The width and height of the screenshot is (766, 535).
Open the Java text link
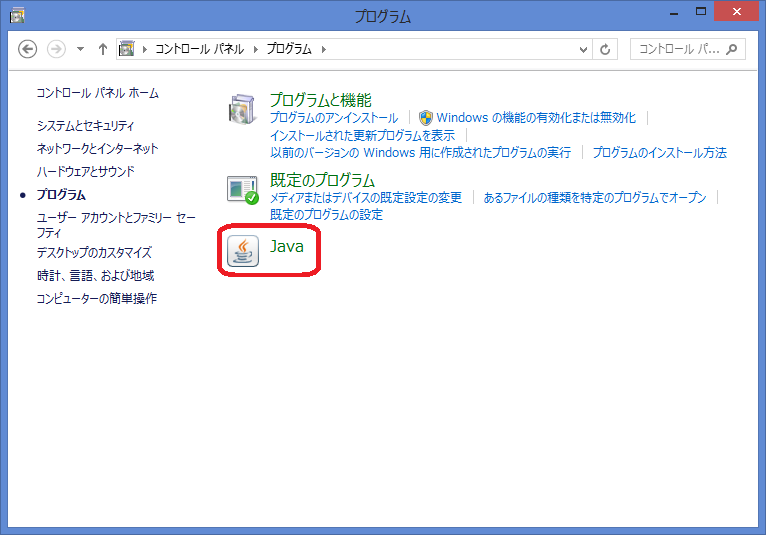287,246
